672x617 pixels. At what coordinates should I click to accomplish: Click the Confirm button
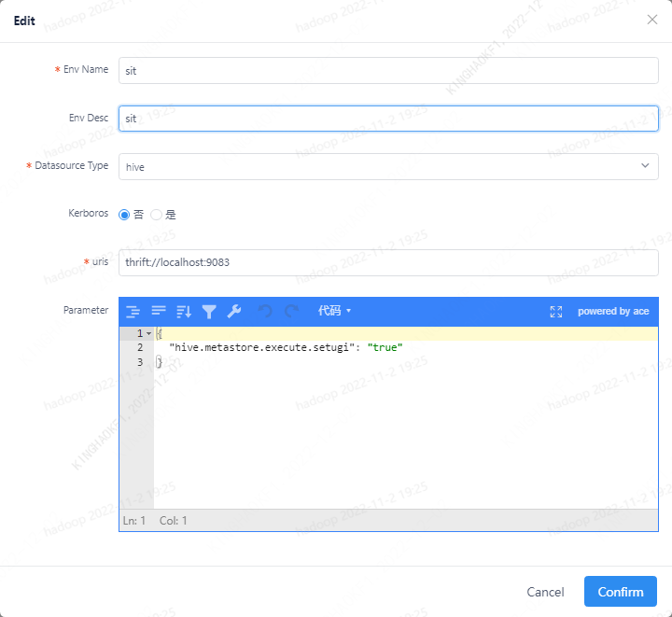(x=620, y=592)
